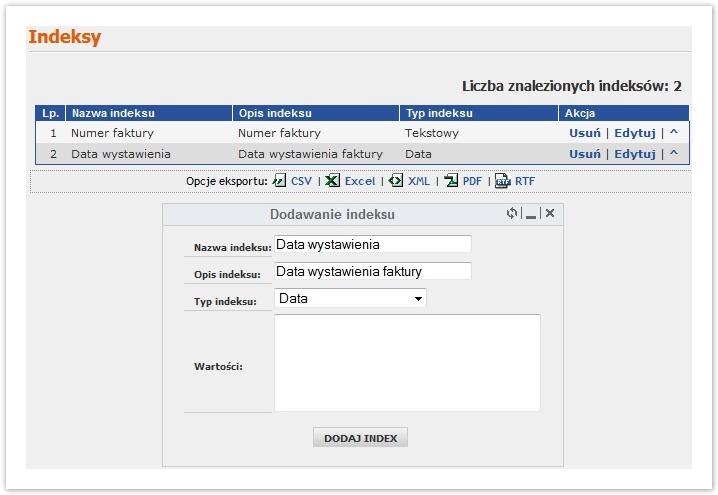Viewport: 718px width, 495px height.
Task: Click the CSV export icon
Action: (x=280, y=181)
